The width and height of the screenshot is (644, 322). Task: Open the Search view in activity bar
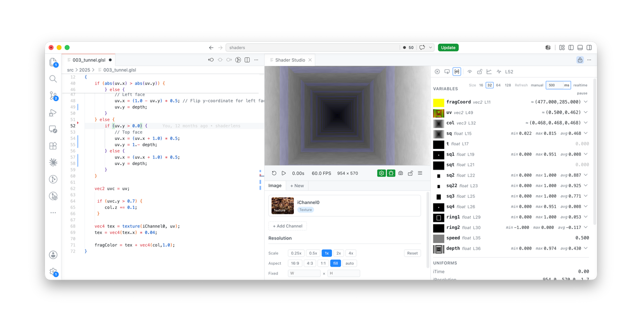53,79
